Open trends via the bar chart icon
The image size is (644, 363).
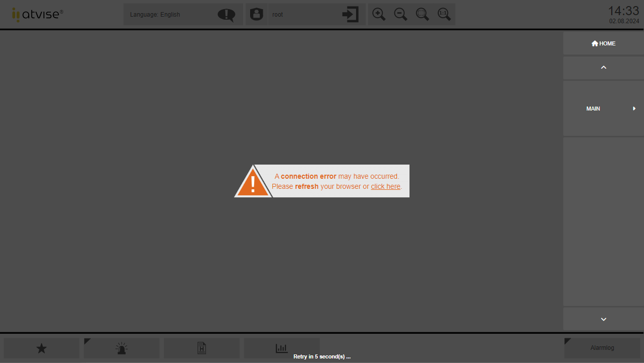tap(281, 348)
